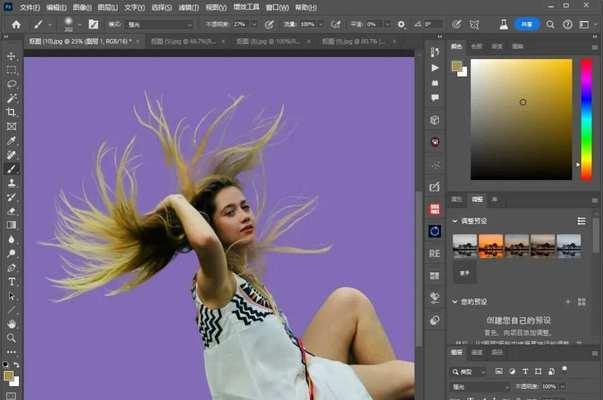The width and height of the screenshot is (603, 400).
Task: Select the Type tool
Action: click(11, 282)
